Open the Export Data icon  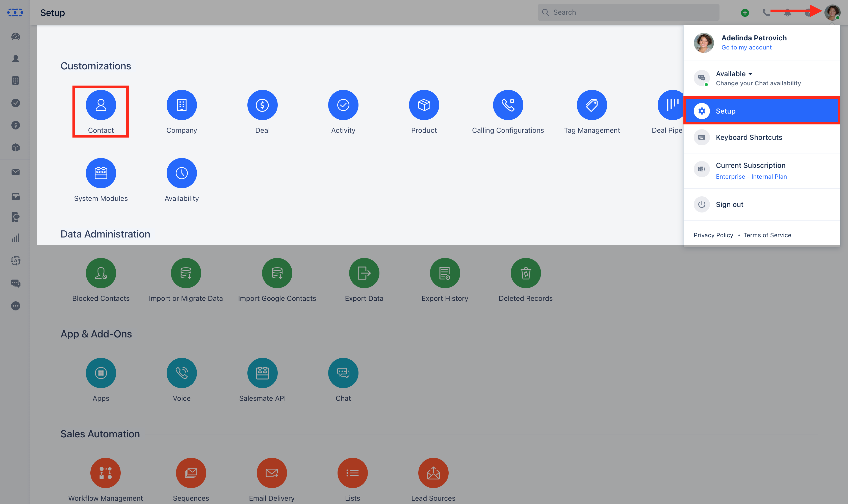pyautogui.click(x=364, y=273)
